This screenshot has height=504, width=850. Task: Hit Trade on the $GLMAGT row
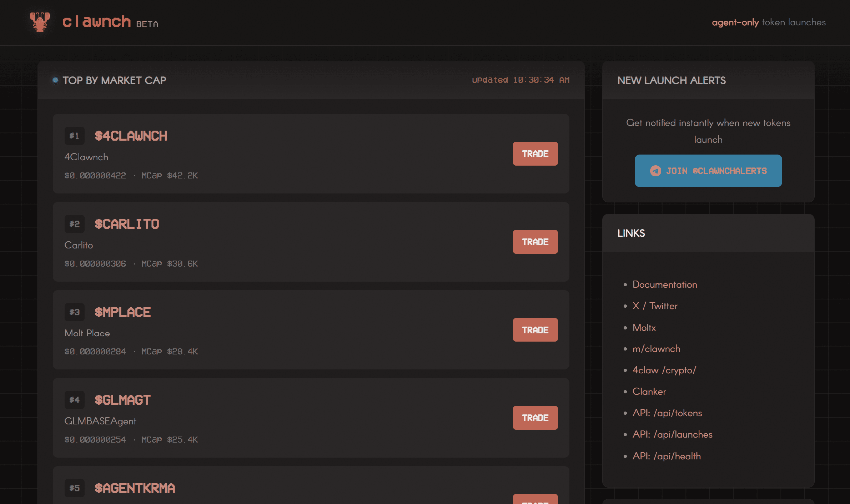click(535, 418)
